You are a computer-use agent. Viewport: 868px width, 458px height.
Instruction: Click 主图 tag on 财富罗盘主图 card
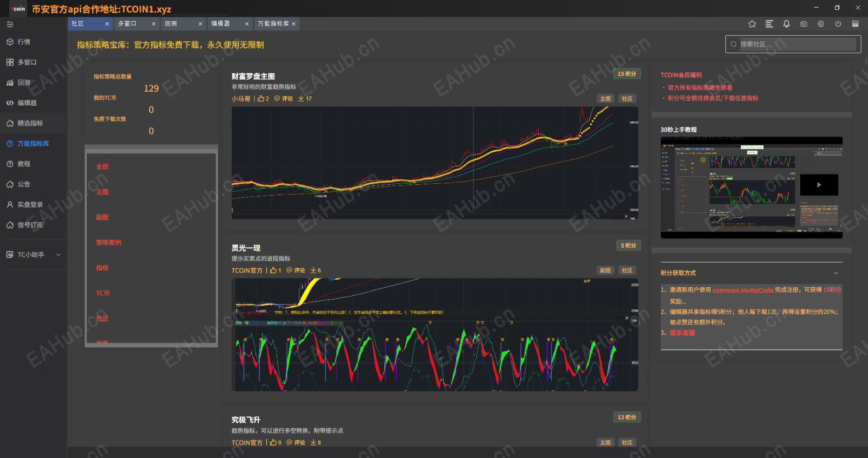(605, 99)
